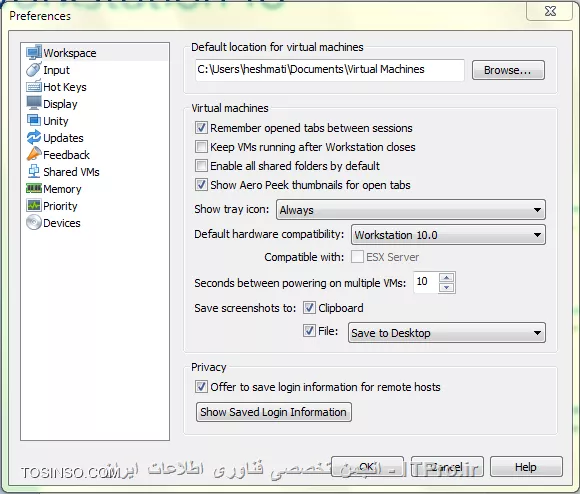The height and width of the screenshot is (494, 580).
Task: Select Feedback in the sidebar list
Action: [x=67, y=155]
